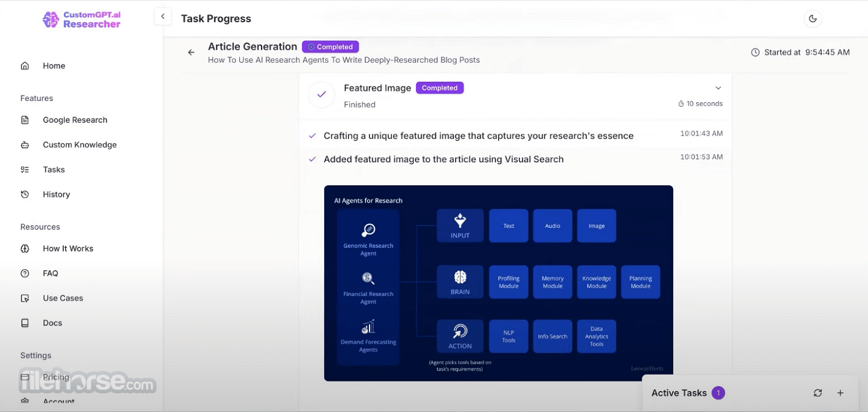Screen dimensions: 868x412
Task: Click the Added featured image step
Action: [x=444, y=159]
